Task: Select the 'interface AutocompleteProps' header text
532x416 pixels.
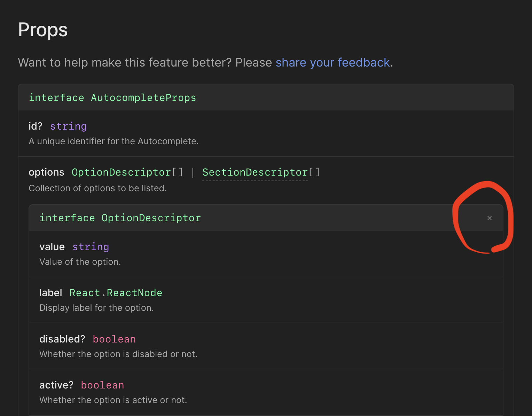Action: pos(112,98)
